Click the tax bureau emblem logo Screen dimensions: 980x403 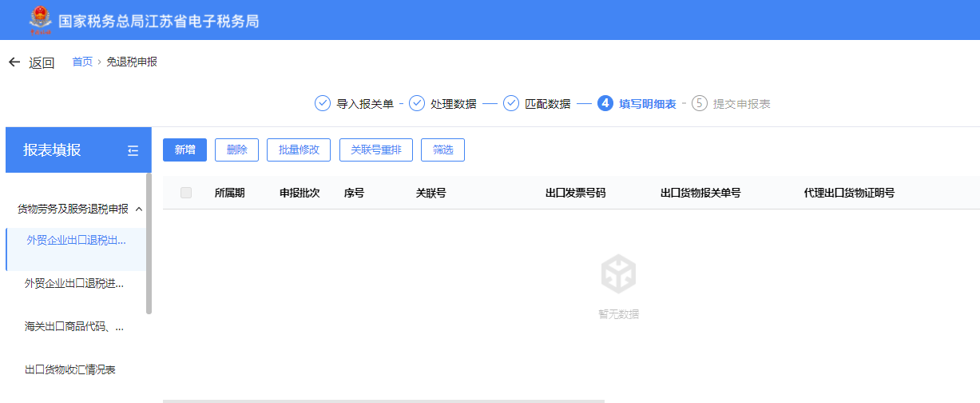coord(39,20)
